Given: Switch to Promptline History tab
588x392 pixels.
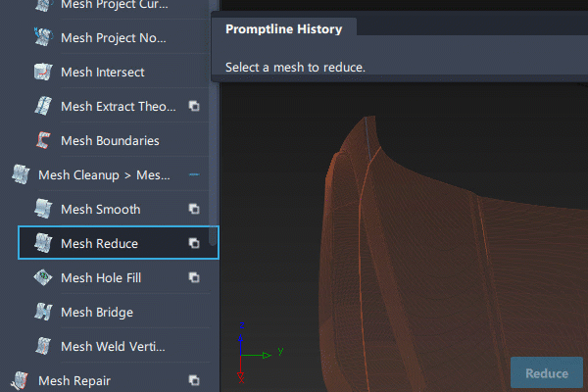Looking at the screenshot, I should [x=284, y=28].
